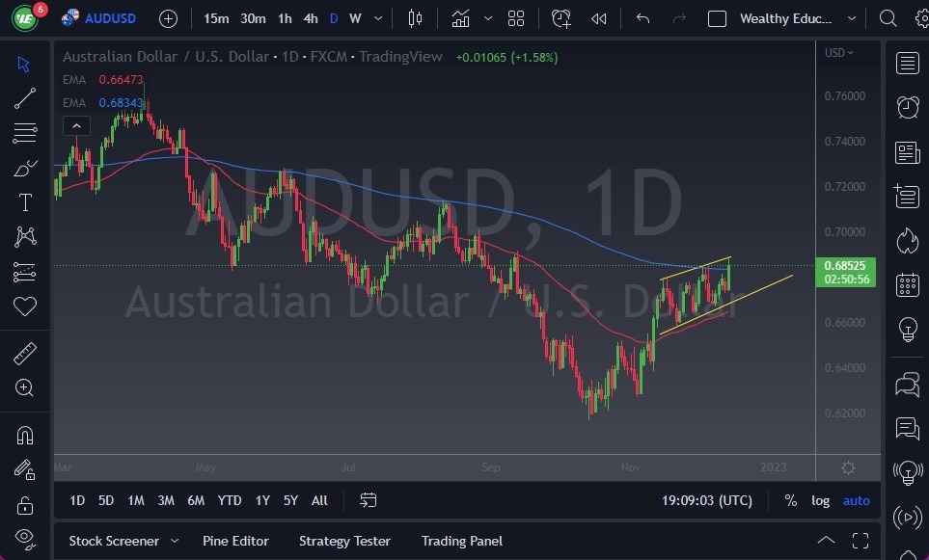Screen dimensions: 929x560
Task: Open symbol search with the magnifier icon
Action: 888,17
